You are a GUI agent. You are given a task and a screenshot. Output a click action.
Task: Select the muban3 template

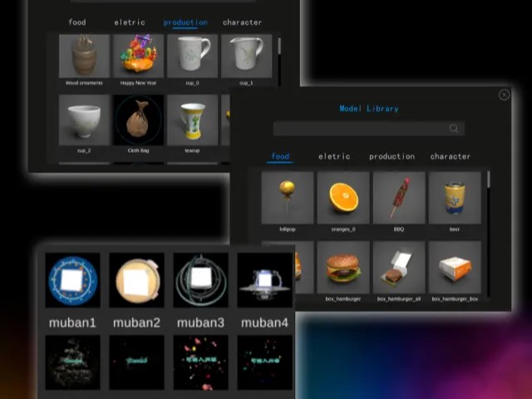click(200, 281)
